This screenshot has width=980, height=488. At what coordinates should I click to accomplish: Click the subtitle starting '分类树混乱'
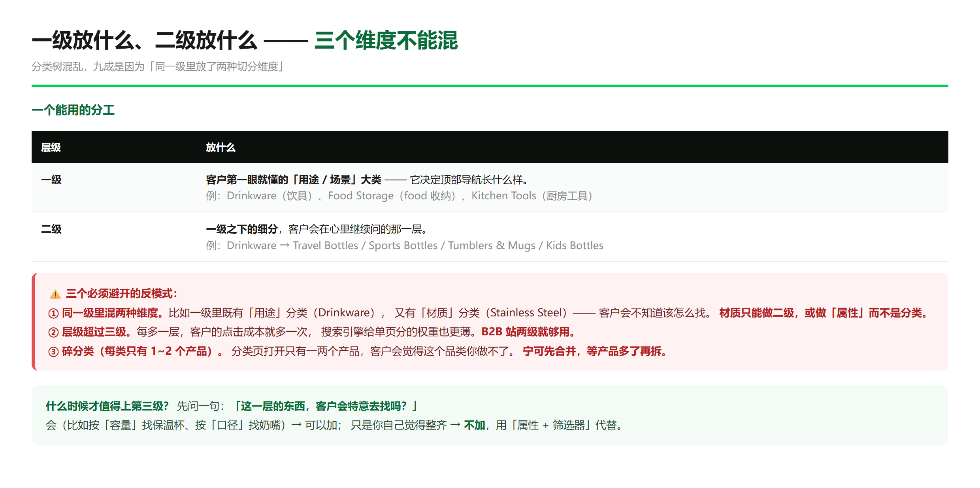click(158, 66)
